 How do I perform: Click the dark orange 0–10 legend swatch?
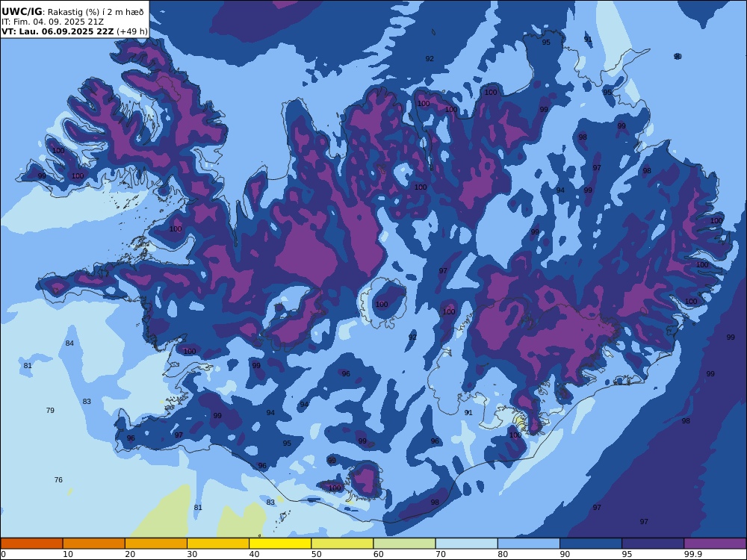31,544
